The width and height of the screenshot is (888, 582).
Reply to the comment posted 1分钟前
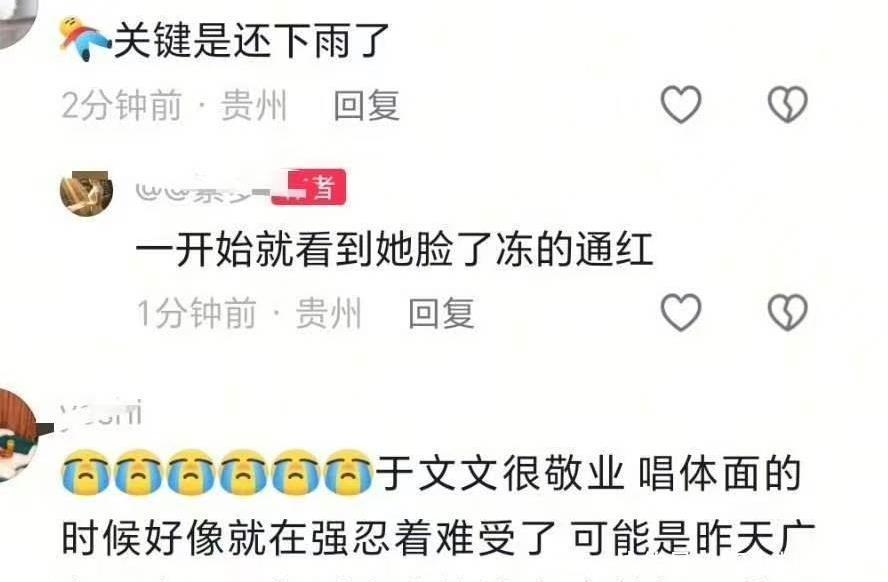(442, 313)
